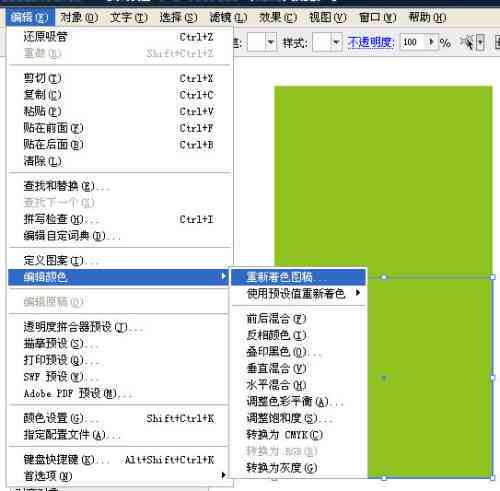Choose 水平混合 in the color submenu
The image size is (500, 491).
coord(299,385)
